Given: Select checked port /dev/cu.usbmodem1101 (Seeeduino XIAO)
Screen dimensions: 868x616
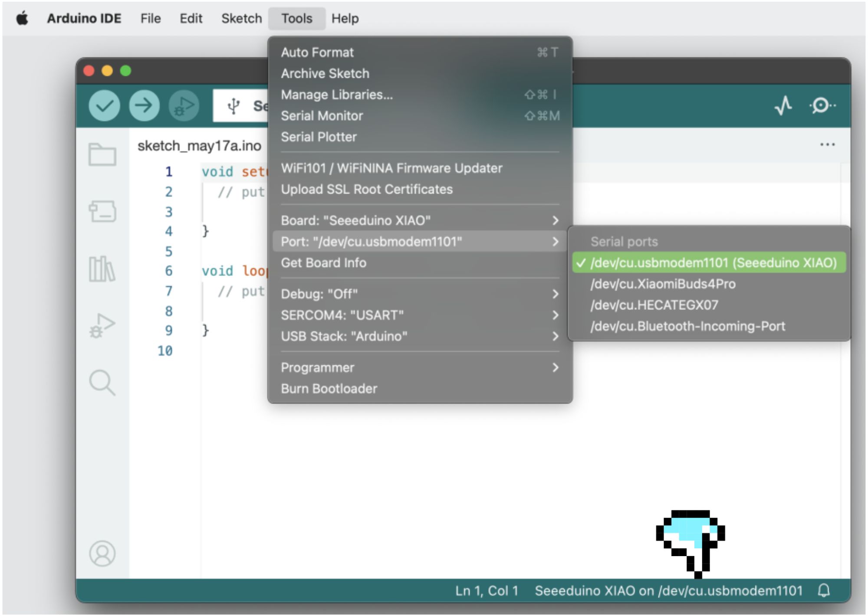Looking at the screenshot, I should tap(709, 262).
